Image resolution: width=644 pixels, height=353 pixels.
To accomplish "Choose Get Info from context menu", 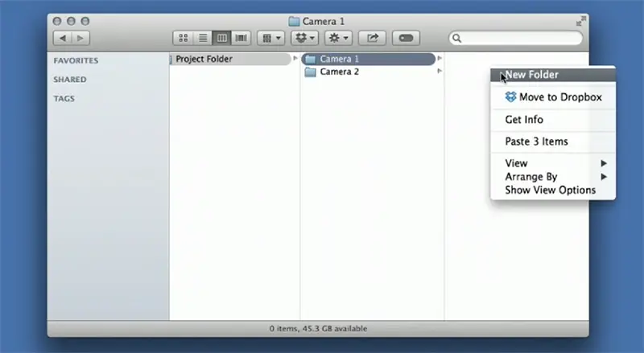I will pyautogui.click(x=553, y=120).
